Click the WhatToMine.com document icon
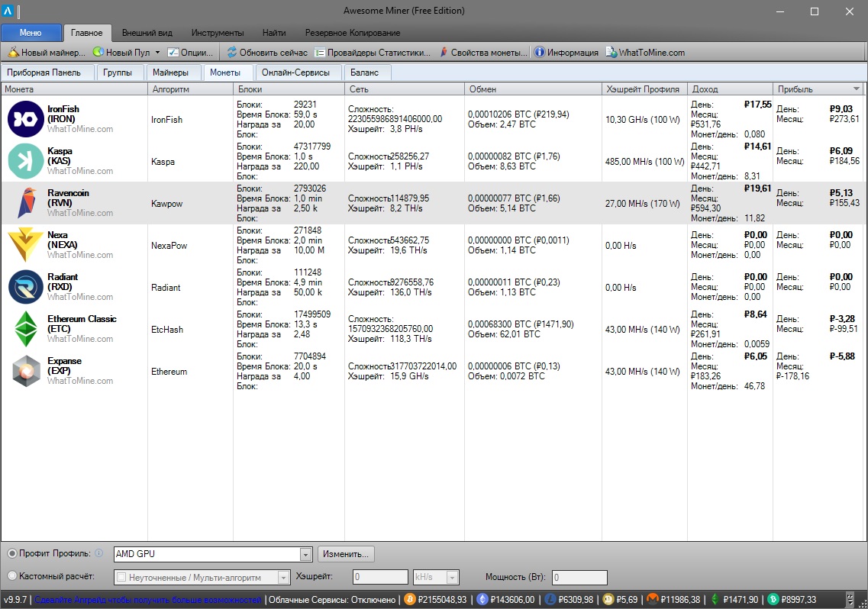 (611, 52)
